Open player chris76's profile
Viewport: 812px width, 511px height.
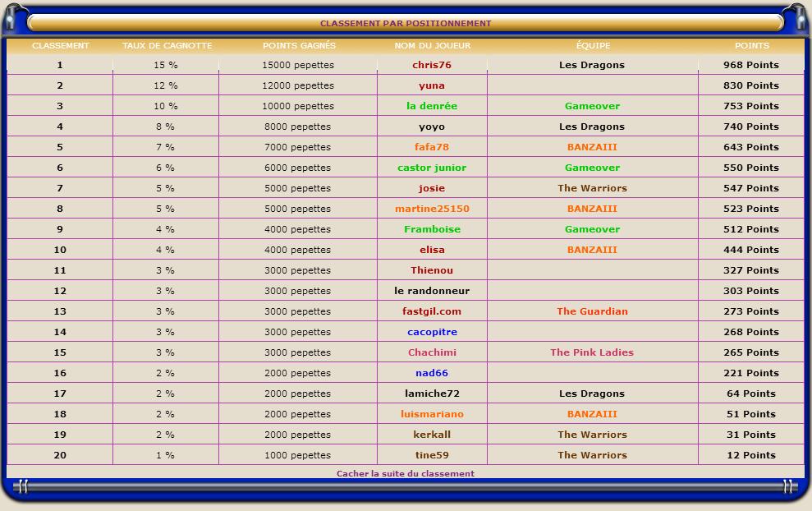tap(431, 65)
